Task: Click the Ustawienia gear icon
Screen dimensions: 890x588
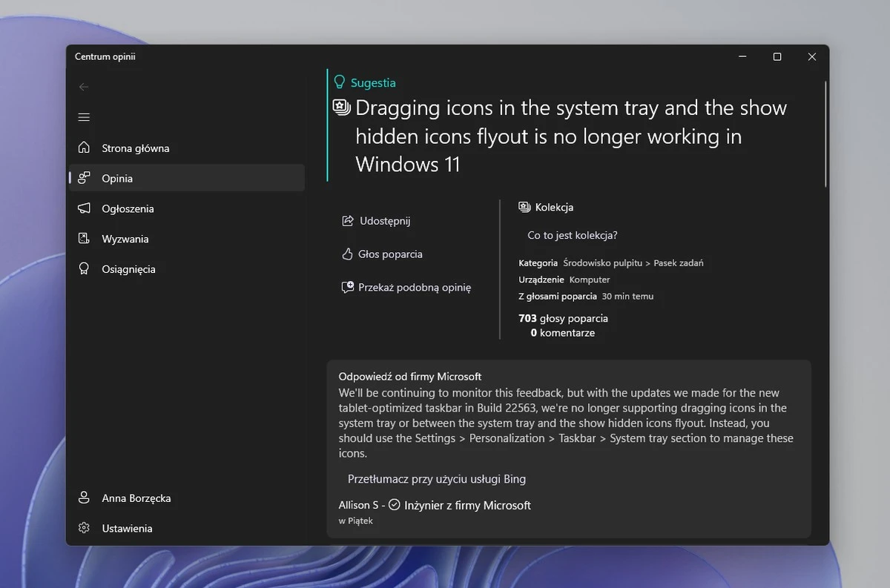Action: point(85,528)
